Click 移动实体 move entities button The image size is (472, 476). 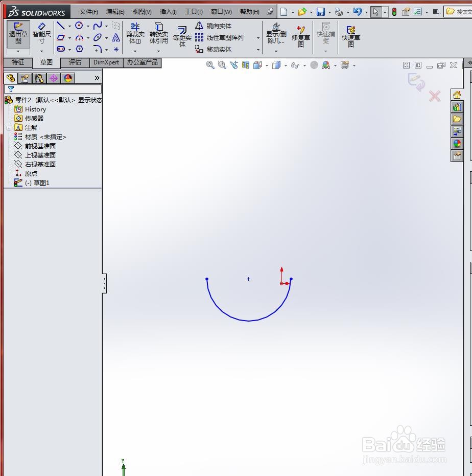click(214, 50)
